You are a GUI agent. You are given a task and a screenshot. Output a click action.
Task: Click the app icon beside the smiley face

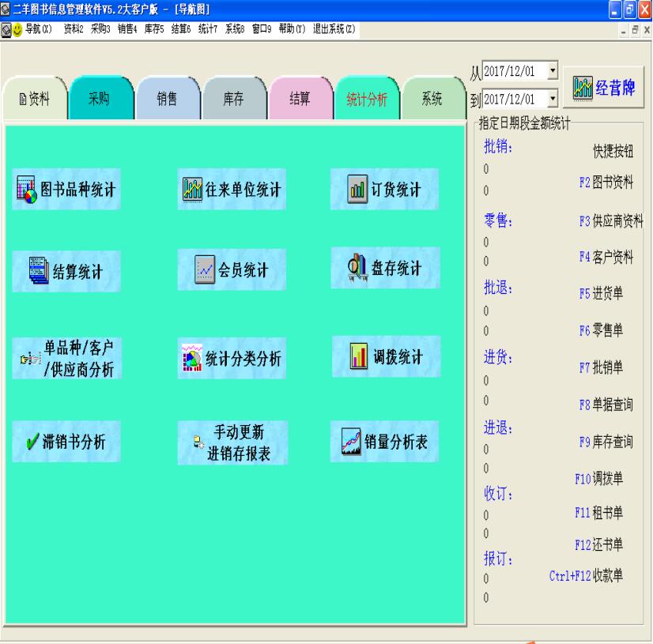click(x=6, y=30)
